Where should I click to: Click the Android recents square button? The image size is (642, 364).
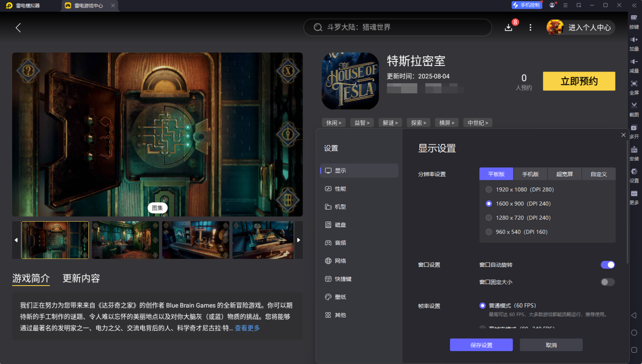point(634,350)
